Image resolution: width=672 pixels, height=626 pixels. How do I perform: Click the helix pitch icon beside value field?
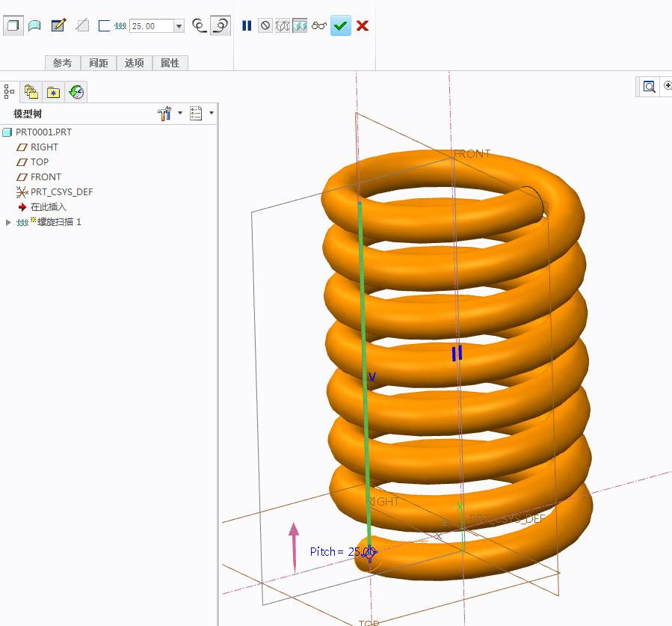tap(120, 26)
